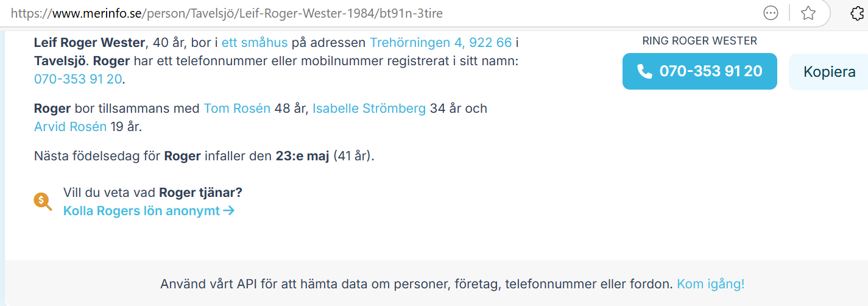
Task: Click the 'Kom igång!' API link
Action: coord(711,284)
